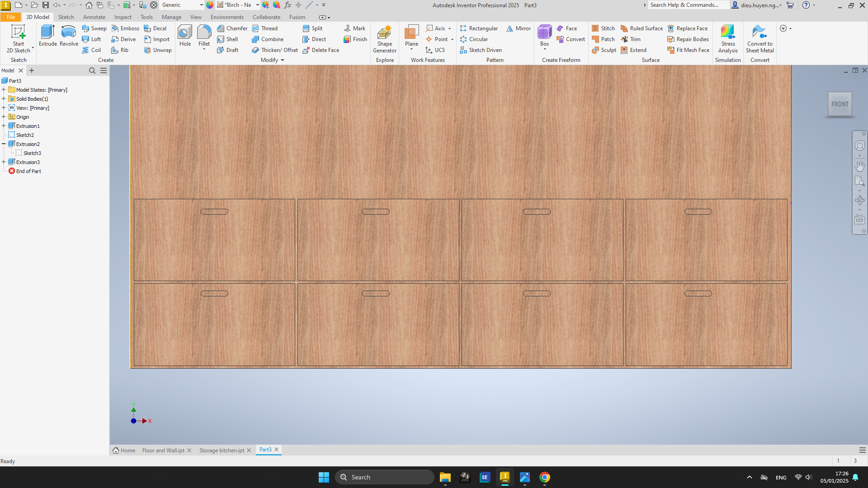
Task: Choose the Loft tool
Action: click(91, 39)
